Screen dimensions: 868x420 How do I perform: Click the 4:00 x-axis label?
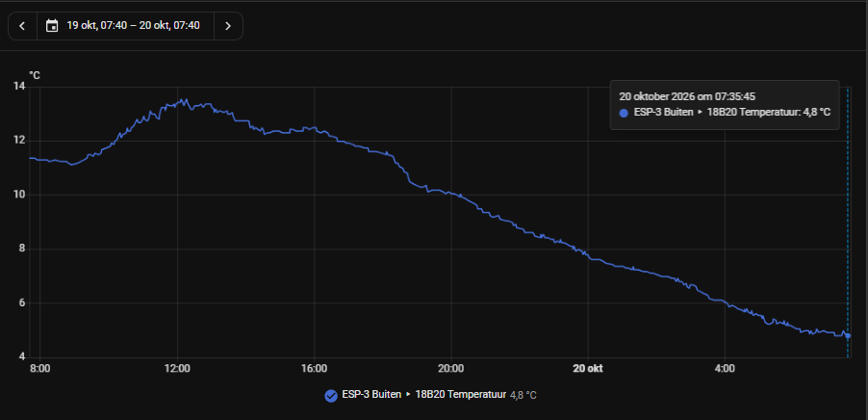(x=725, y=369)
